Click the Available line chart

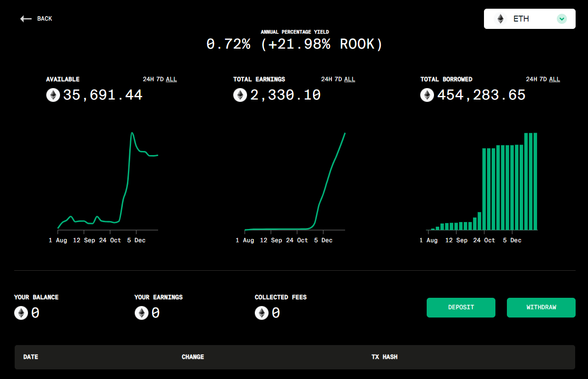108,181
